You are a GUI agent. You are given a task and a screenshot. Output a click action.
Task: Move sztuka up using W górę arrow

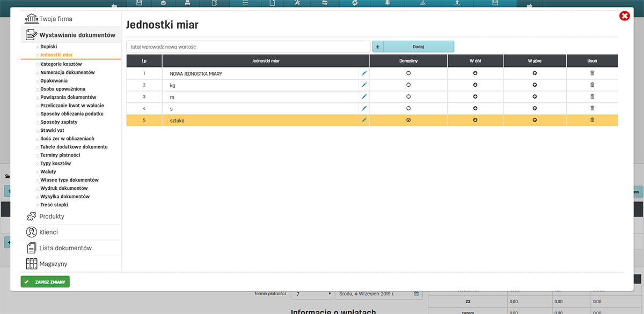[535, 120]
